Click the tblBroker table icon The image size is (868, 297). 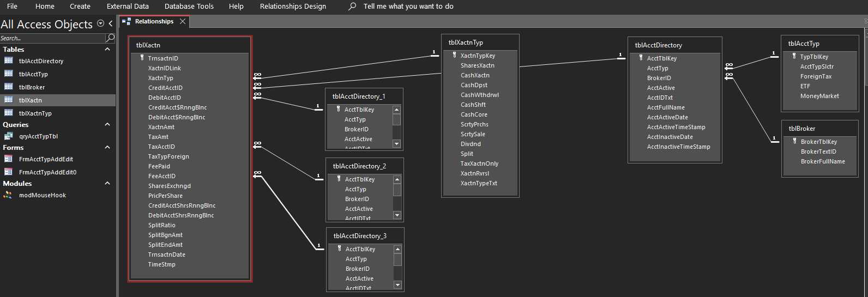(9, 87)
